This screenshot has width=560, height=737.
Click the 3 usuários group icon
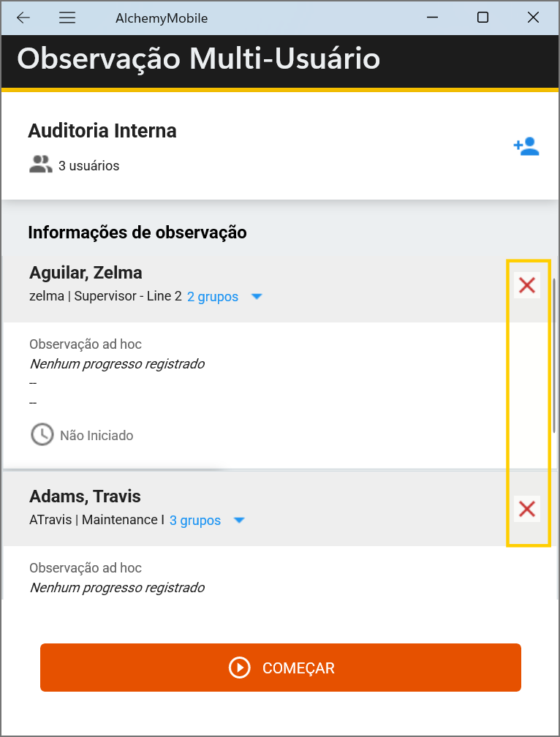coord(40,165)
